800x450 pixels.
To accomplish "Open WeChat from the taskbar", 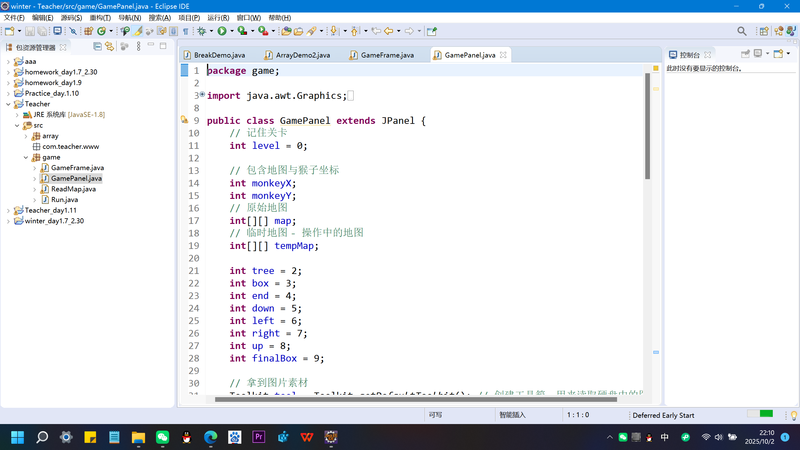I will 162,437.
